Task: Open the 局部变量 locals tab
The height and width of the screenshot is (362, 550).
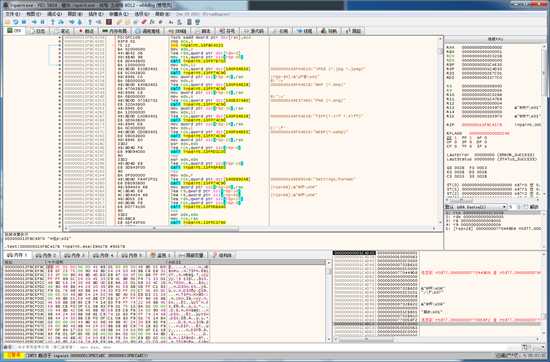Action: (x=192, y=255)
